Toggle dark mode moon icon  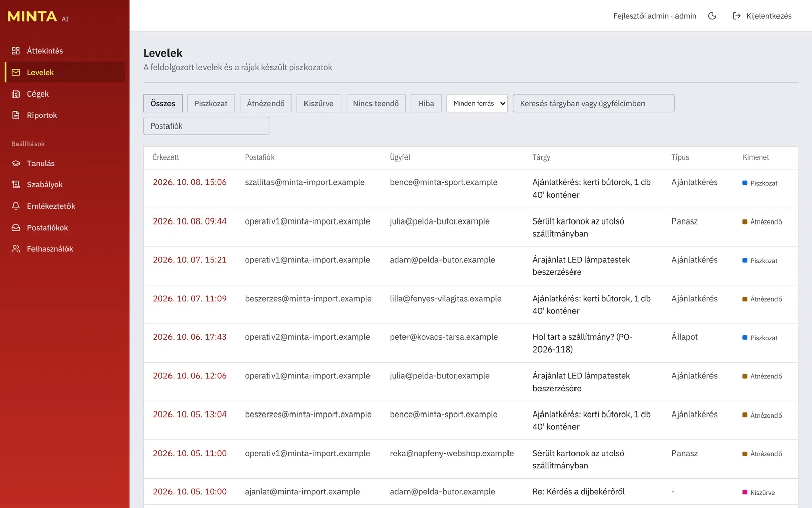[712, 16]
